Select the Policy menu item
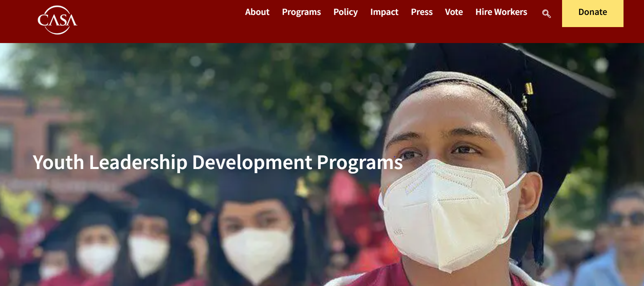This screenshot has height=286, width=644. point(345,12)
